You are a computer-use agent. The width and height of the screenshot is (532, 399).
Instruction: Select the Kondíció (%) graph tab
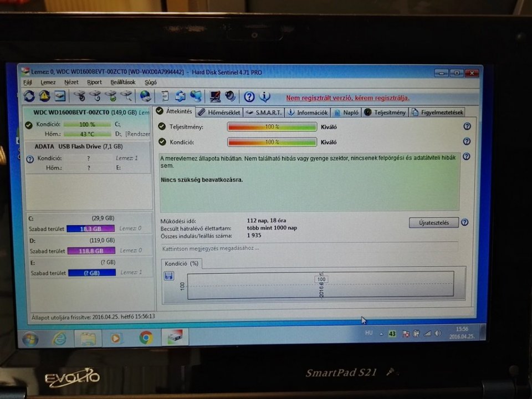pos(182,264)
